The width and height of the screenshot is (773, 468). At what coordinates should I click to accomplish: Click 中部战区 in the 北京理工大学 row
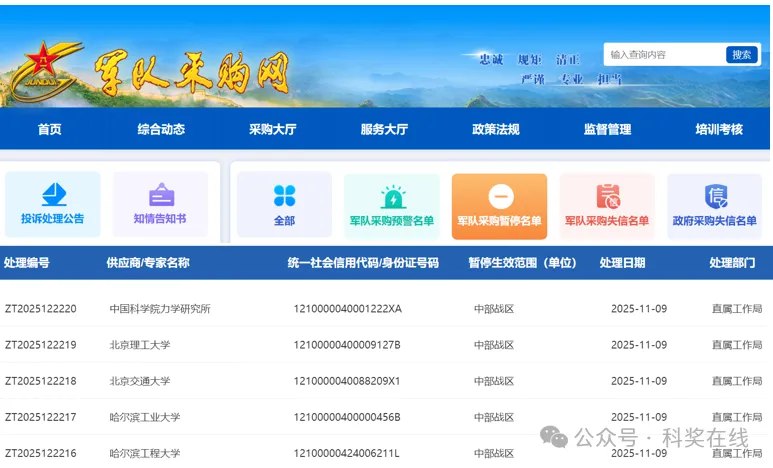494,345
